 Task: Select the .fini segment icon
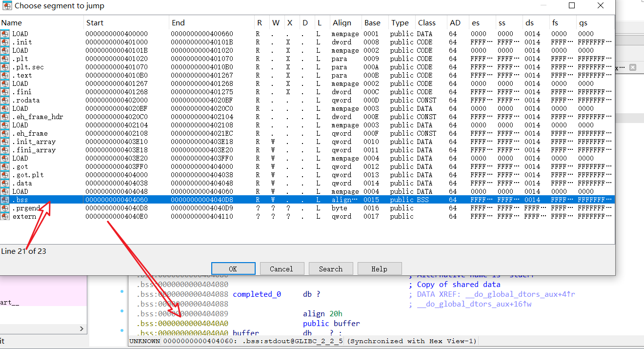coord(5,92)
